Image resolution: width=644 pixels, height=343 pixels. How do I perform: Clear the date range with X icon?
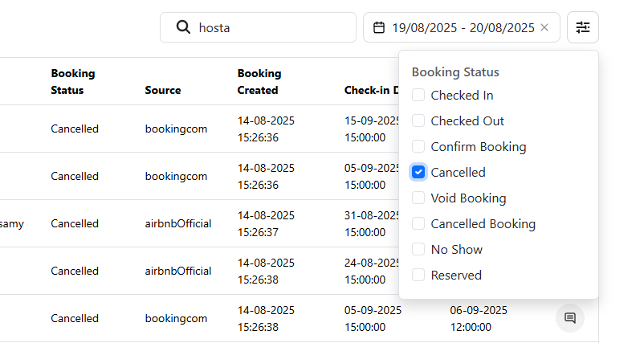(544, 27)
